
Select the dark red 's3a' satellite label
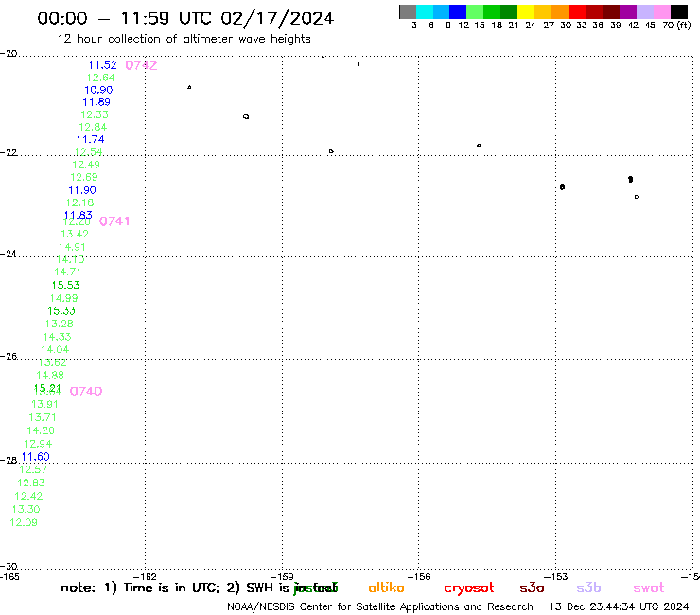click(x=532, y=588)
